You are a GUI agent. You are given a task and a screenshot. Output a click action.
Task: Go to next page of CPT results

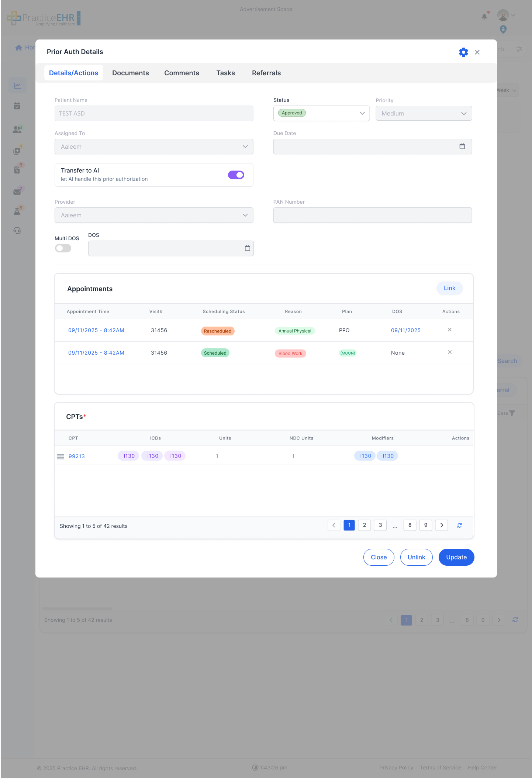pos(441,525)
